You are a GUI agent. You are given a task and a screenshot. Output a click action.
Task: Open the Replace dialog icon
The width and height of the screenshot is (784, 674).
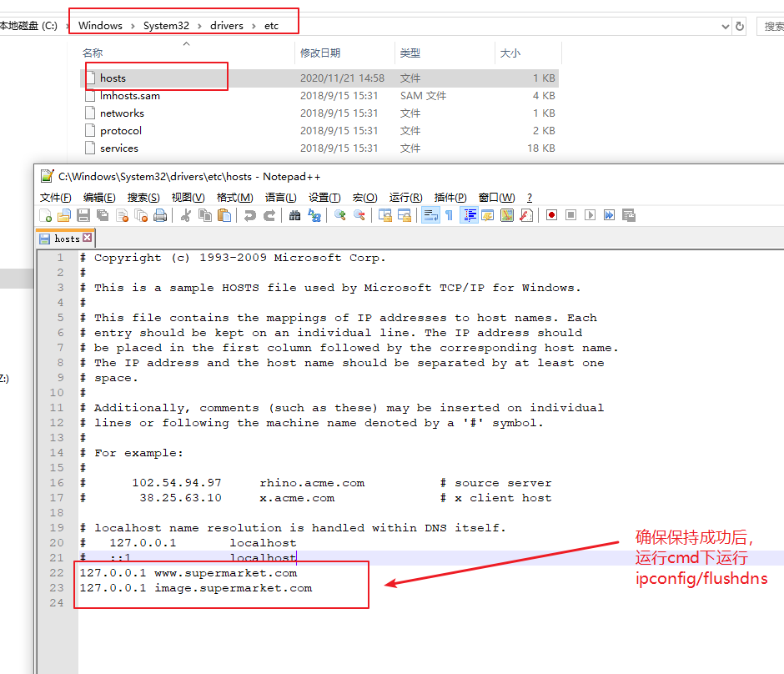[x=314, y=215]
